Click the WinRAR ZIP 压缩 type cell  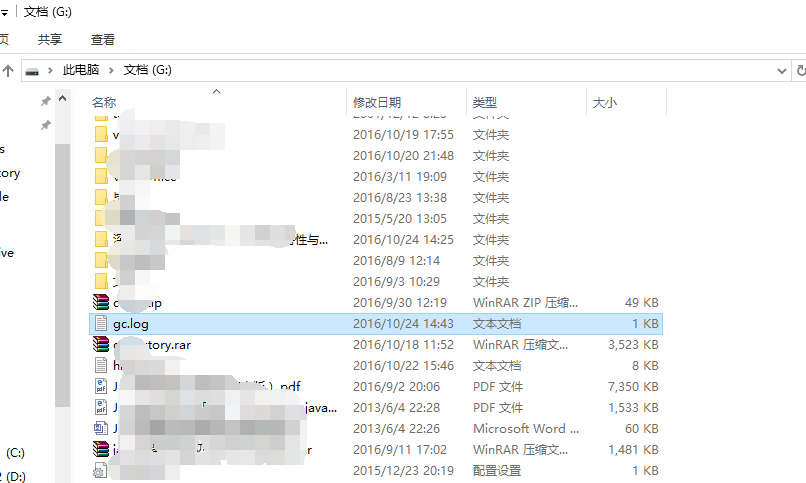pyautogui.click(x=525, y=303)
